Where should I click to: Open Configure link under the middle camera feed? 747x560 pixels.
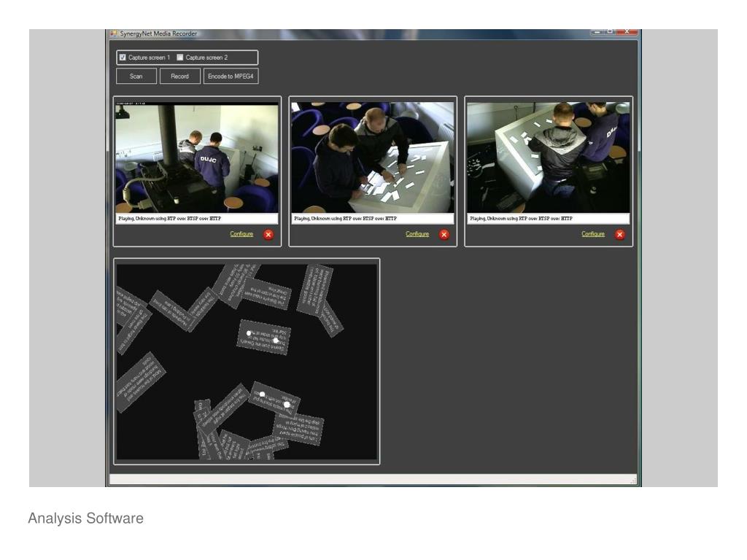pyautogui.click(x=417, y=234)
